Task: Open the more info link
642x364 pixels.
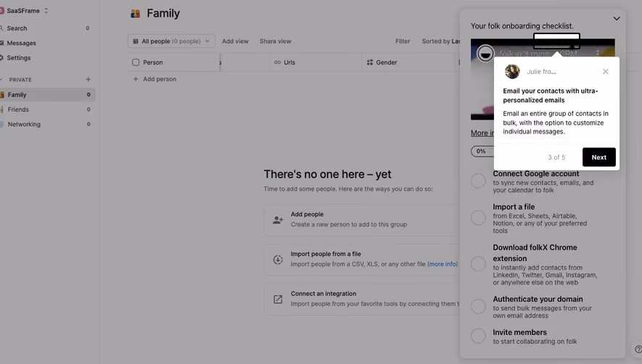Action: point(443,264)
